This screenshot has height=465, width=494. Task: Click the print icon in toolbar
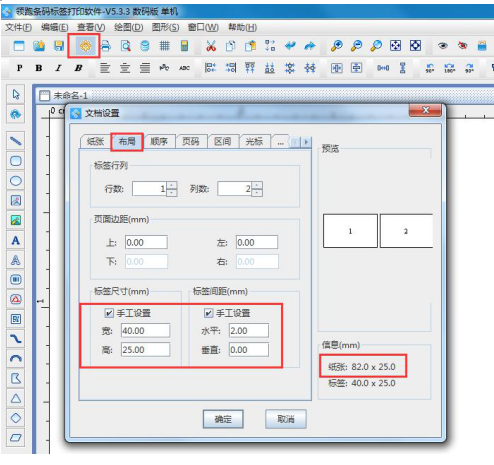[x=105, y=46]
